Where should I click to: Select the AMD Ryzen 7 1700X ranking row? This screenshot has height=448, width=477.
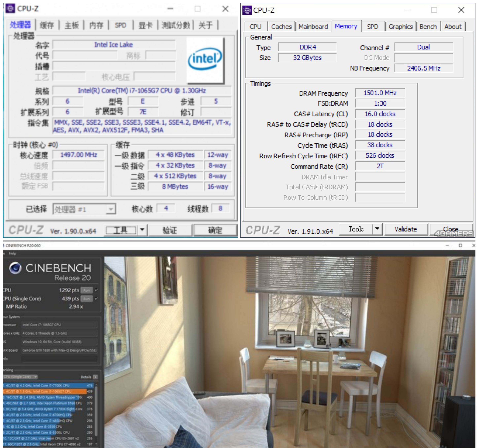click(x=48, y=409)
